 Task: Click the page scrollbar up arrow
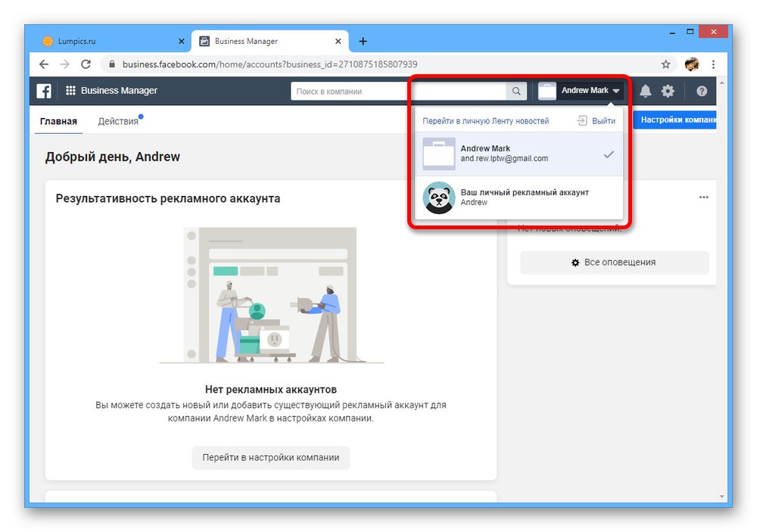click(721, 82)
